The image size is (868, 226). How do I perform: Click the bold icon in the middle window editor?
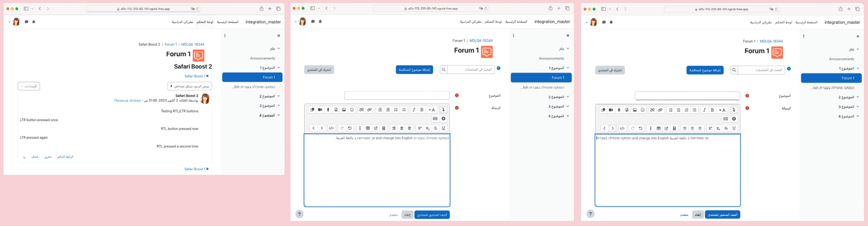tap(422, 109)
